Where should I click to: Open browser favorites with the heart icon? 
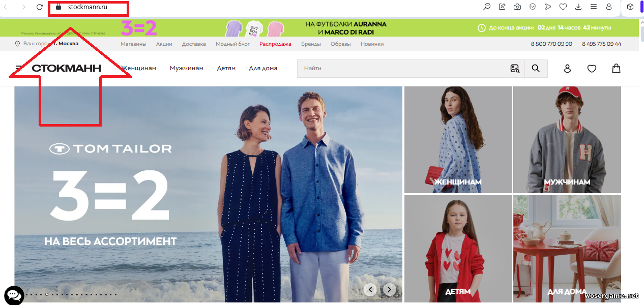tap(563, 7)
